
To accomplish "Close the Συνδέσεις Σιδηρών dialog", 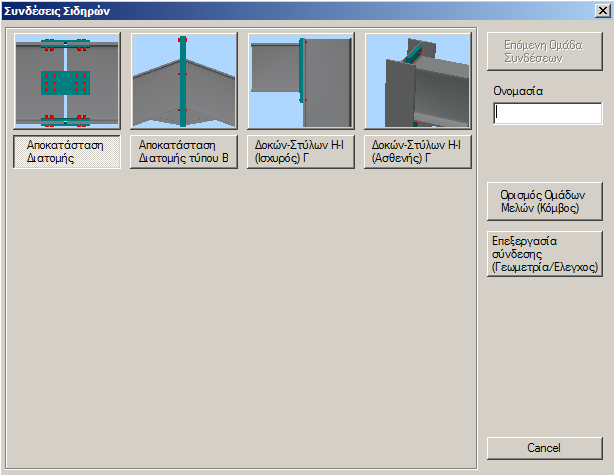I will click(602, 11).
